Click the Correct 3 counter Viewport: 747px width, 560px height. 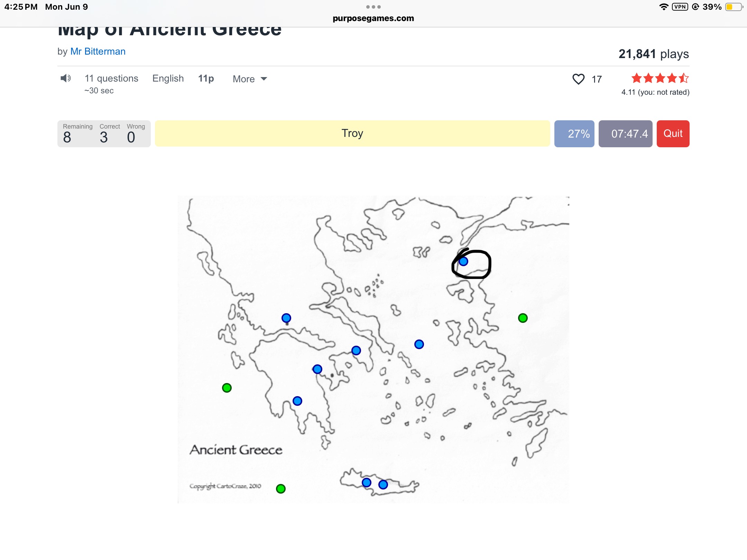(110, 134)
